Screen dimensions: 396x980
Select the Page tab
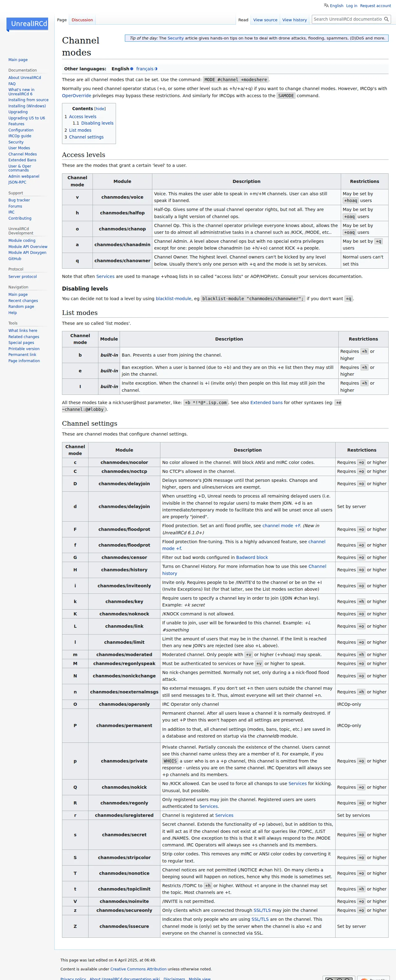[x=62, y=20]
